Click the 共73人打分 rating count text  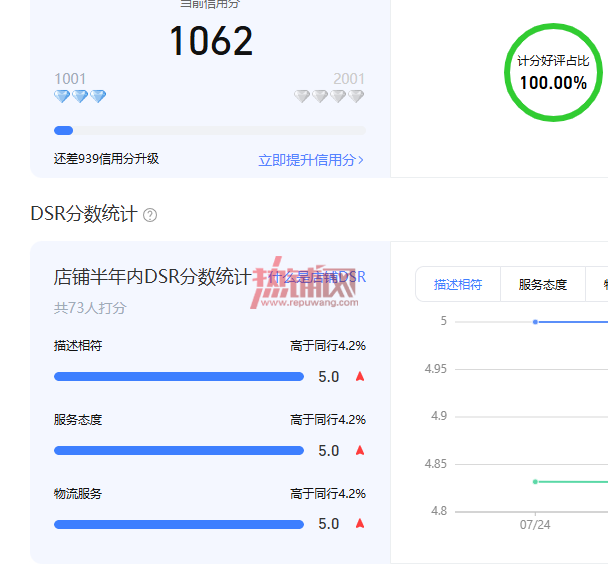[90, 308]
